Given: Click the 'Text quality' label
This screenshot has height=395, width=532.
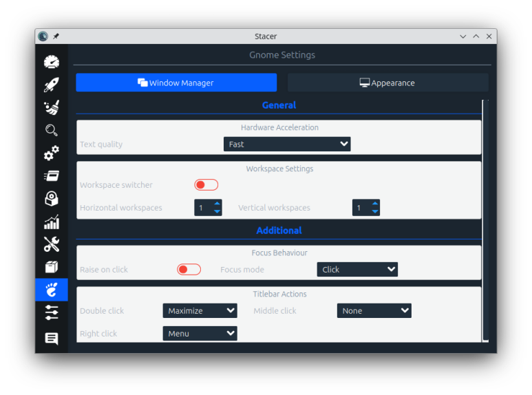Looking at the screenshot, I should [x=101, y=145].
